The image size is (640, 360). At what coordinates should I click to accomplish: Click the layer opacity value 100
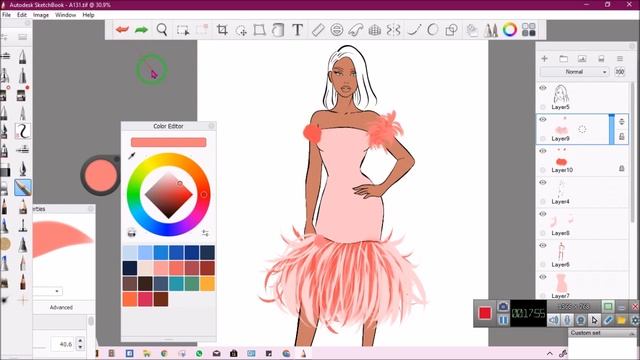tap(620, 72)
